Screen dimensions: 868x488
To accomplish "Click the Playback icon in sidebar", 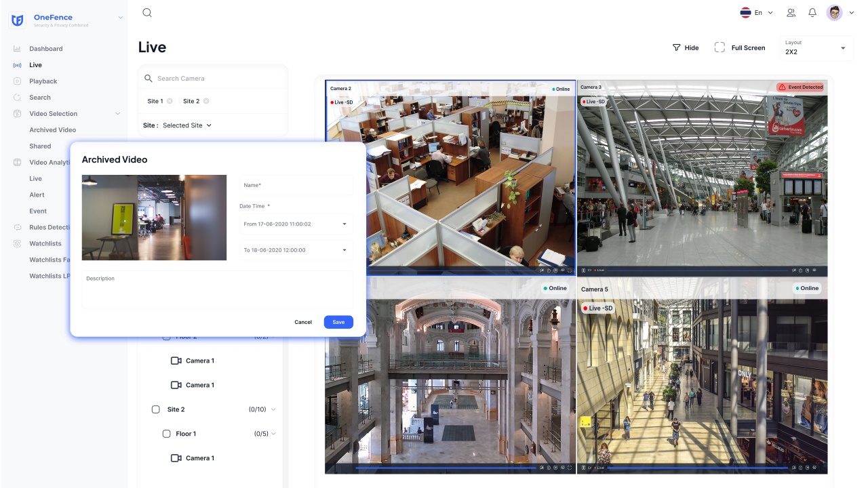I will pyautogui.click(x=17, y=81).
